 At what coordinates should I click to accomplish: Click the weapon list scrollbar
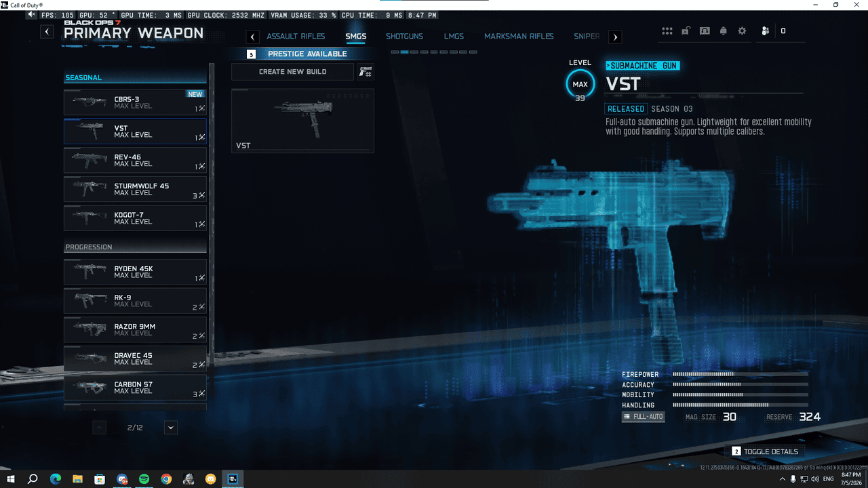(x=212, y=214)
